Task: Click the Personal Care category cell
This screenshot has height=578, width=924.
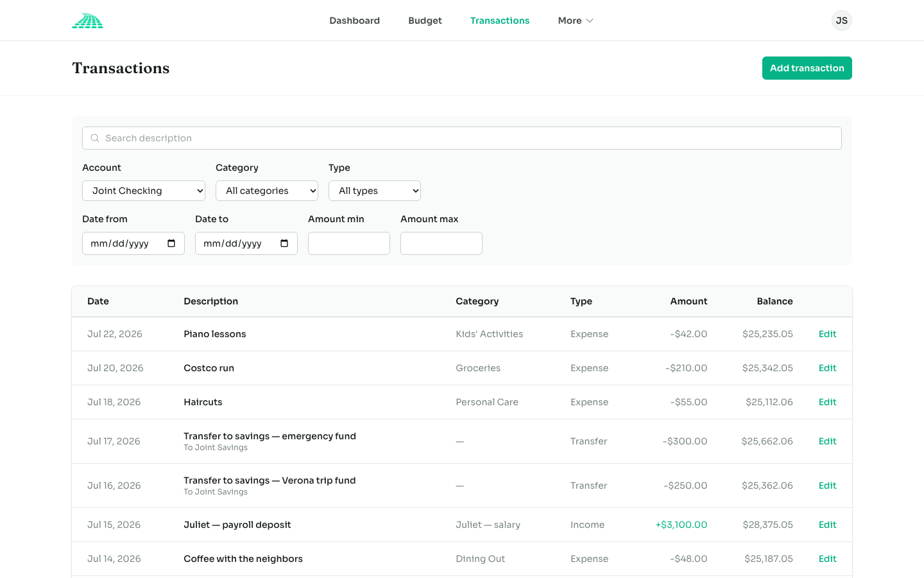Action: [x=487, y=402]
